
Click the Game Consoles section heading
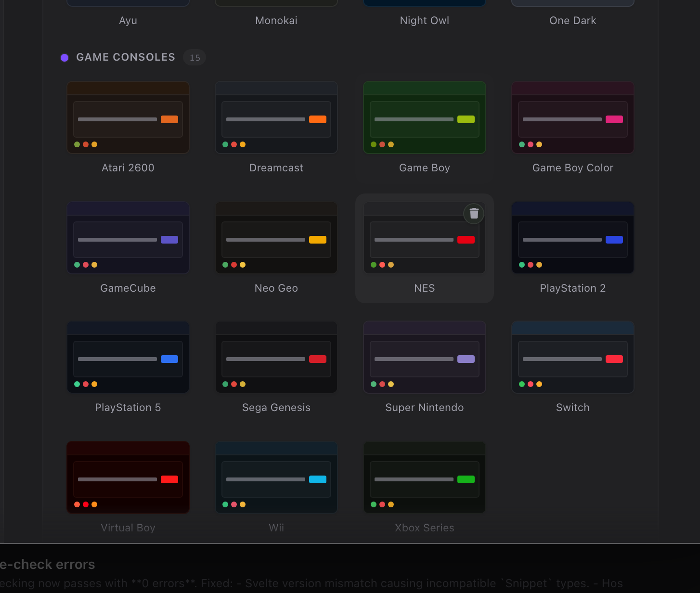(126, 57)
